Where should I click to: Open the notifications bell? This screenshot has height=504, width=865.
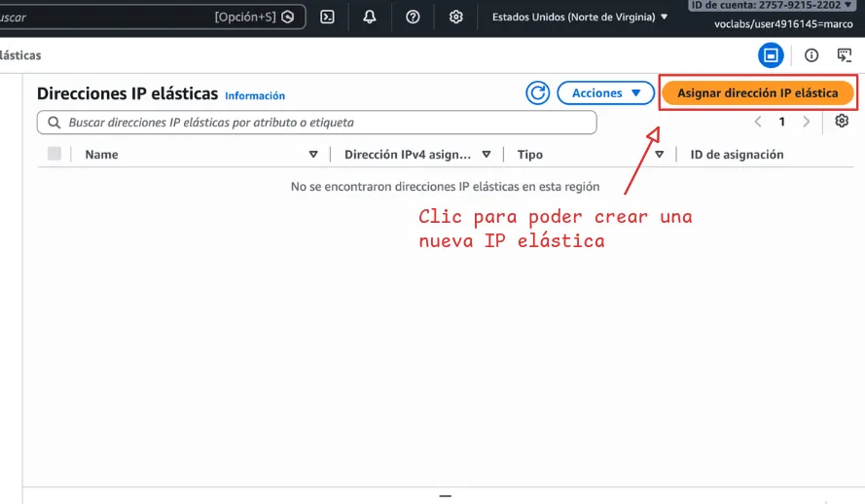tap(370, 18)
